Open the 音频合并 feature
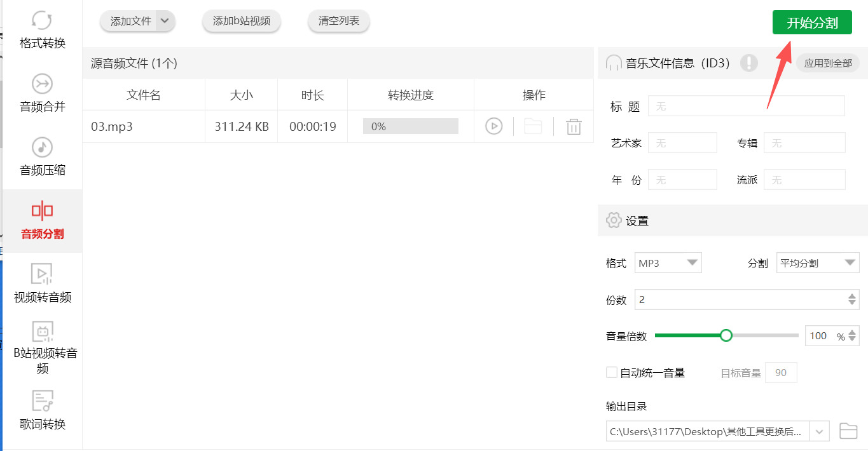The width and height of the screenshot is (868, 451). pos(41,92)
